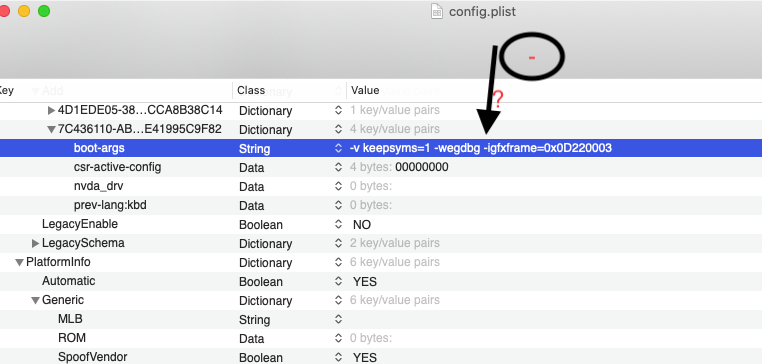Click 2 key/value pairs of LegacySchema

[395, 243]
